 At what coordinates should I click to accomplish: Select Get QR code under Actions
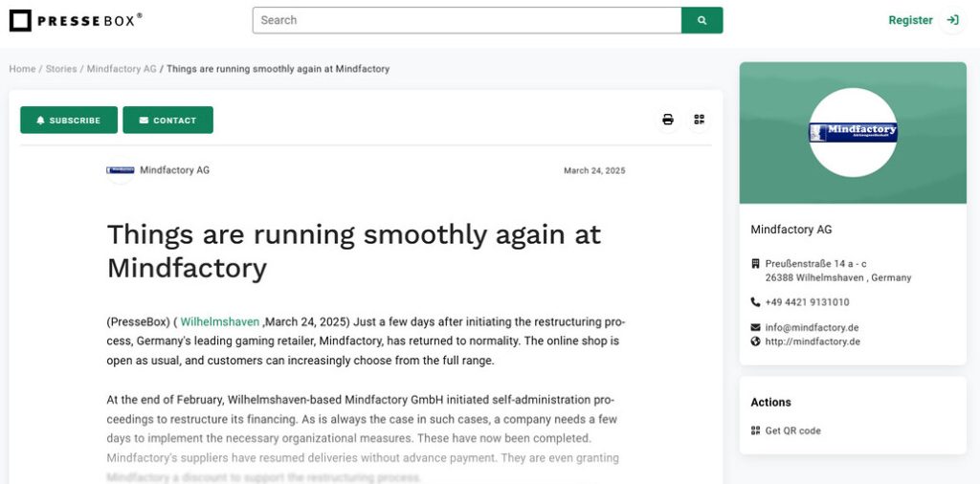pos(792,430)
